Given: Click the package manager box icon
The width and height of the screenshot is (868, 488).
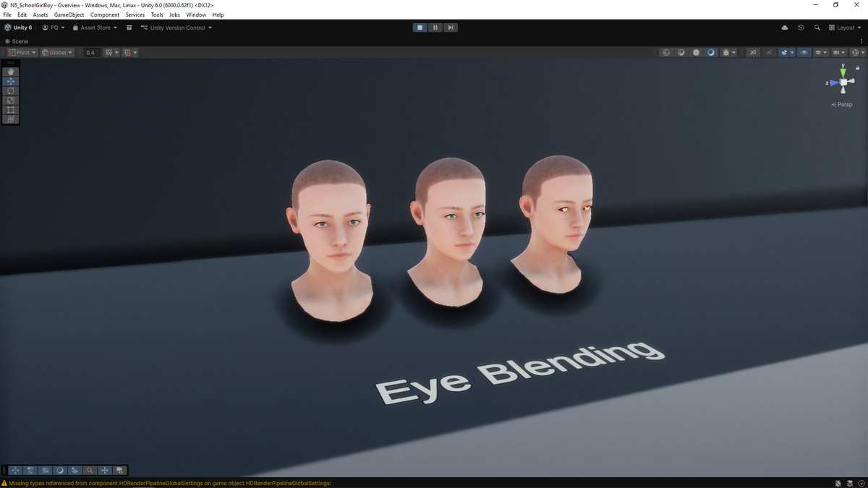Looking at the screenshot, I should coord(129,27).
